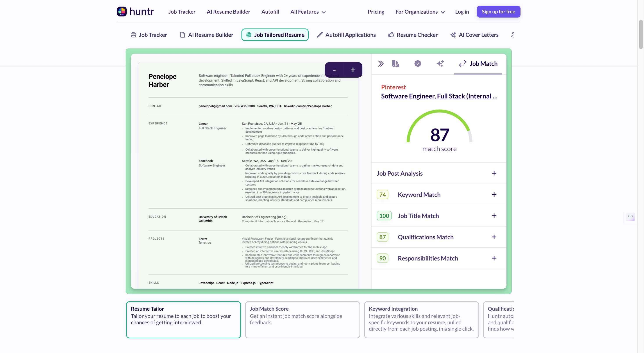Screen dimensions: 644x353
Task: Click the Ferret project name
Action: pyautogui.click(x=203, y=239)
